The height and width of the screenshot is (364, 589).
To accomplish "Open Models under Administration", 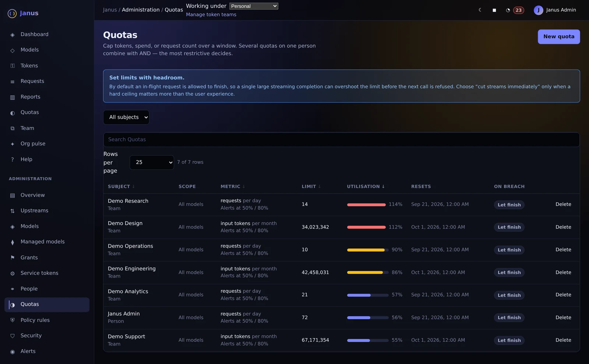I will 47,226.
